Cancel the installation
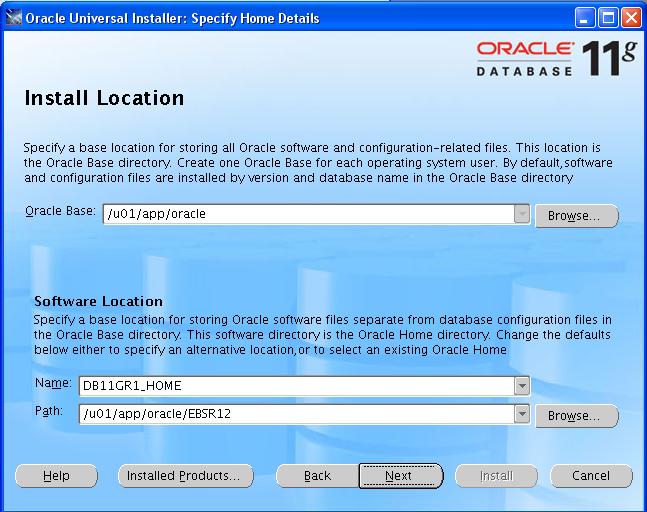The image size is (647, 512). 591,476
